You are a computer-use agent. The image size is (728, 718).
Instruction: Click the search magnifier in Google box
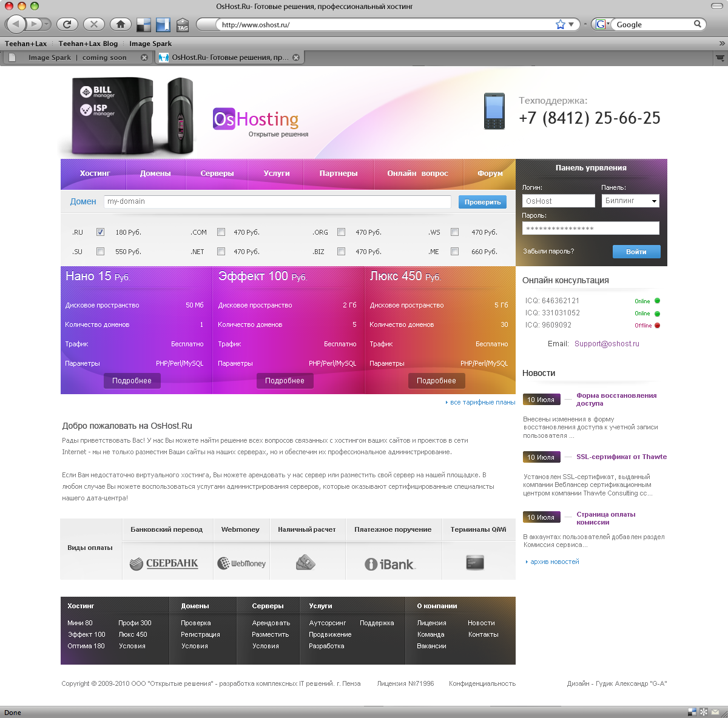tap(698, 24)
